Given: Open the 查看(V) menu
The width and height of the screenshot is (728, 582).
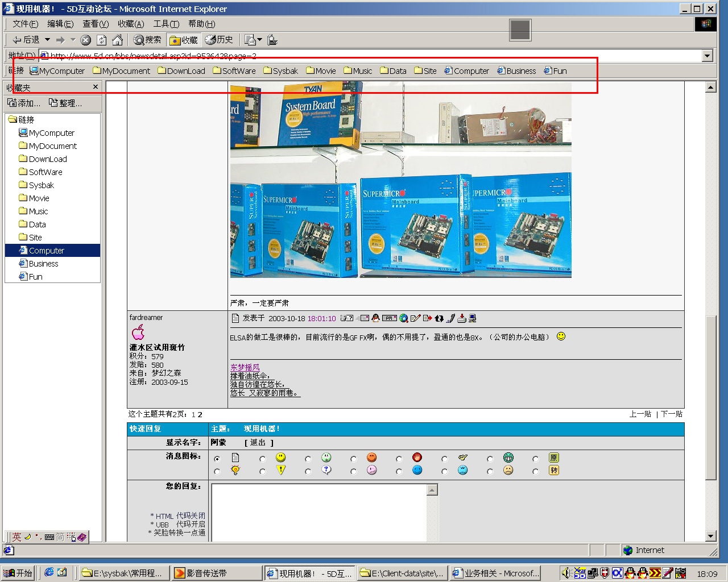Looking at the screenshot, I should (x=96, y=24).
